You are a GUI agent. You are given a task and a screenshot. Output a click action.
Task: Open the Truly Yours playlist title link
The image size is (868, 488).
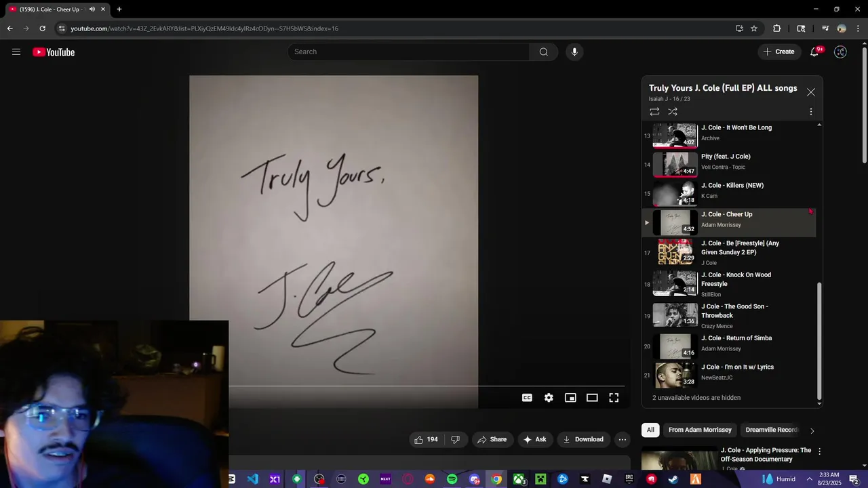click(x=723, y=88)
